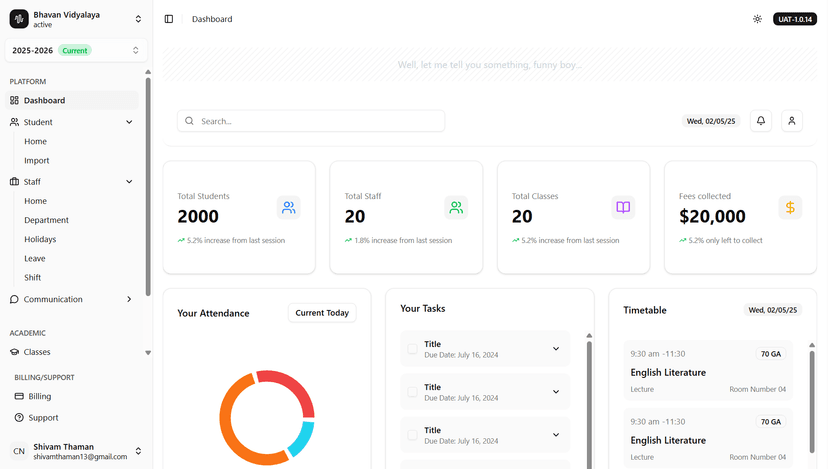Focus the Search input field
828x469 pixels.
click(x=311, y=121)
